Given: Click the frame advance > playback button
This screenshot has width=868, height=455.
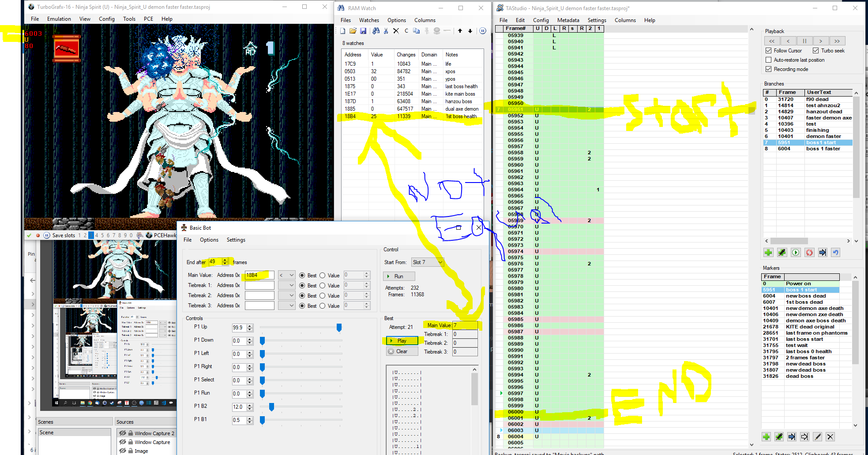Looking at the screenshot, I should 821,41.
